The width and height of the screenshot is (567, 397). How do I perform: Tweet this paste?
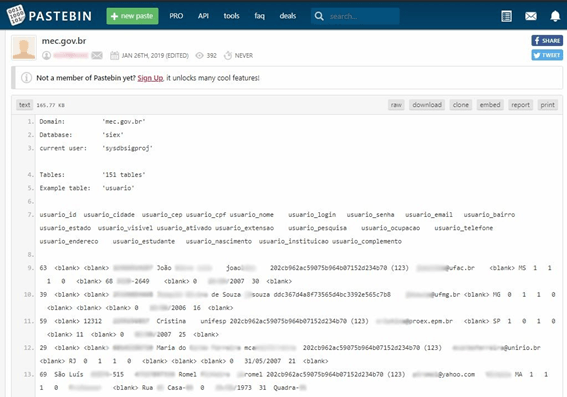[547, 55]
